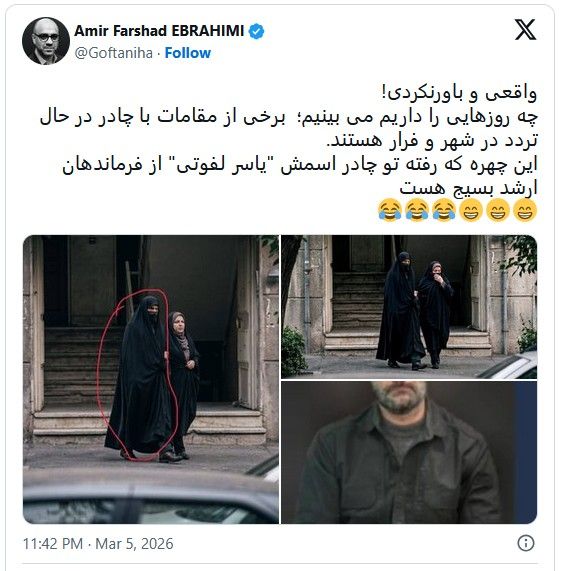Click the first tweet line واقعی و باورنکردی
The image size is (561, 571).
tap(459, 93)
